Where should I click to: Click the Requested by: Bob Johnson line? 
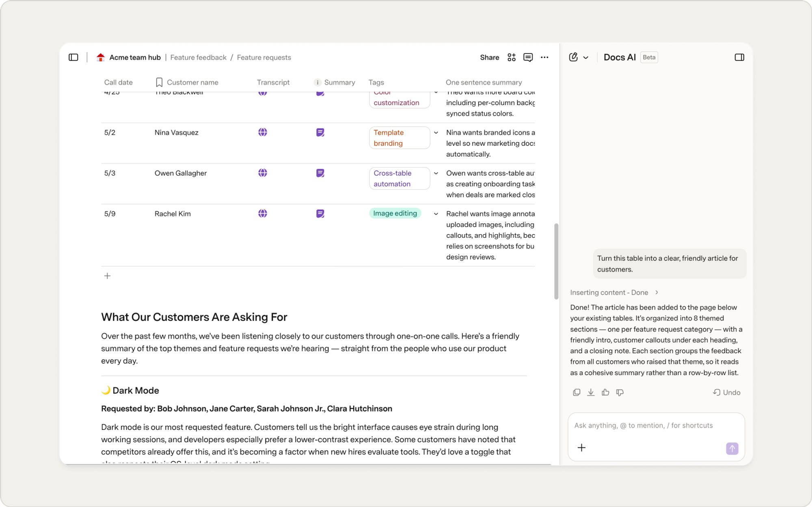coord(246,408)
